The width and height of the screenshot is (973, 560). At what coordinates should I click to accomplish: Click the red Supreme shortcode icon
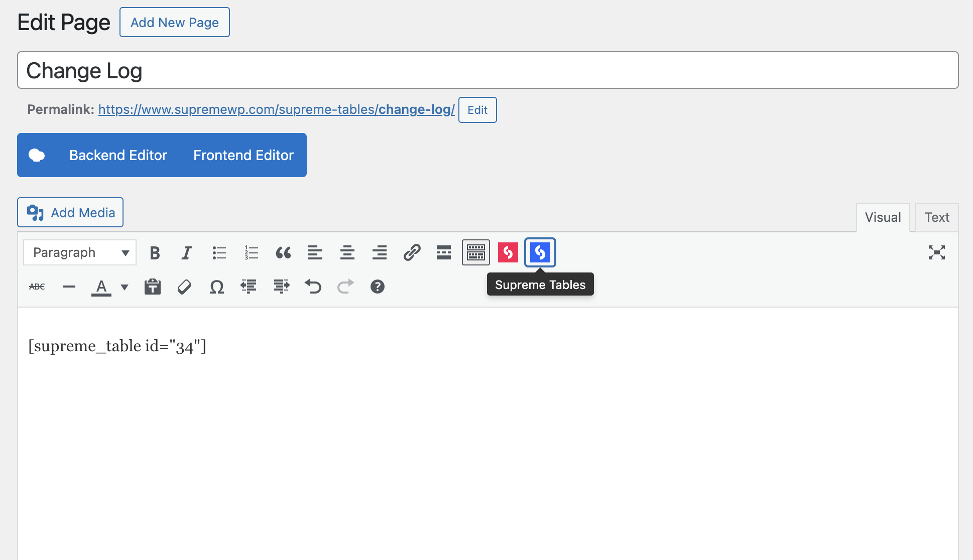coord(508,252)
